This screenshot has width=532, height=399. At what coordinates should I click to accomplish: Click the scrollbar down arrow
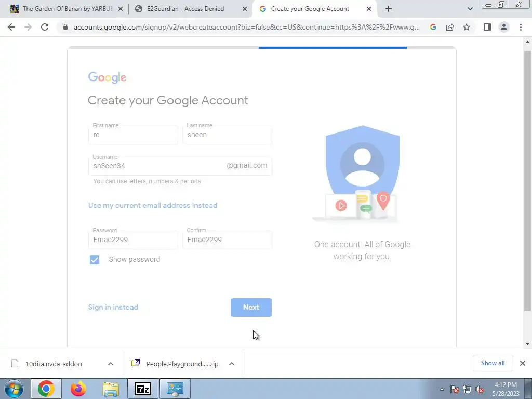pyautogui.click(x=527, y=344)
